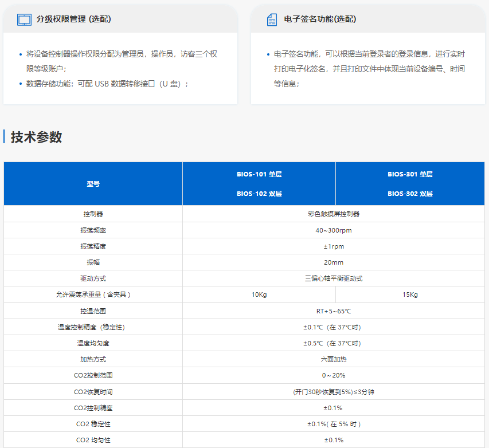489x448 pixels.
Task: Click the 控制器 row label
Action: coord(93,214)
